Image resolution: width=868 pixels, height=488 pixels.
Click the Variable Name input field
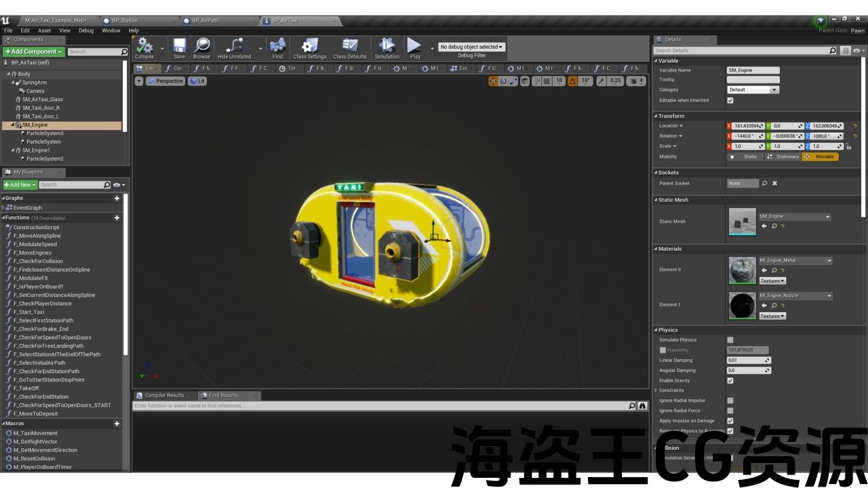753,70
